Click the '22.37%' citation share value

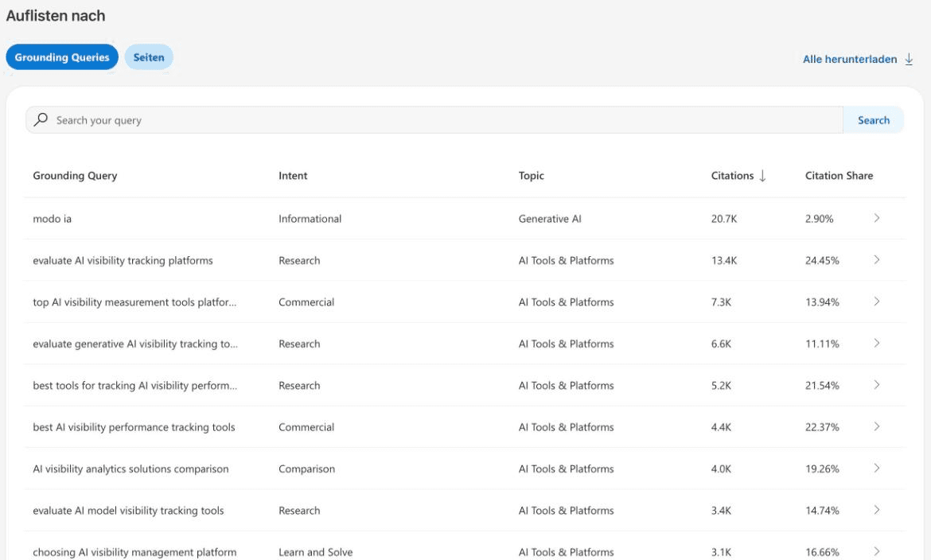point(822,427)
